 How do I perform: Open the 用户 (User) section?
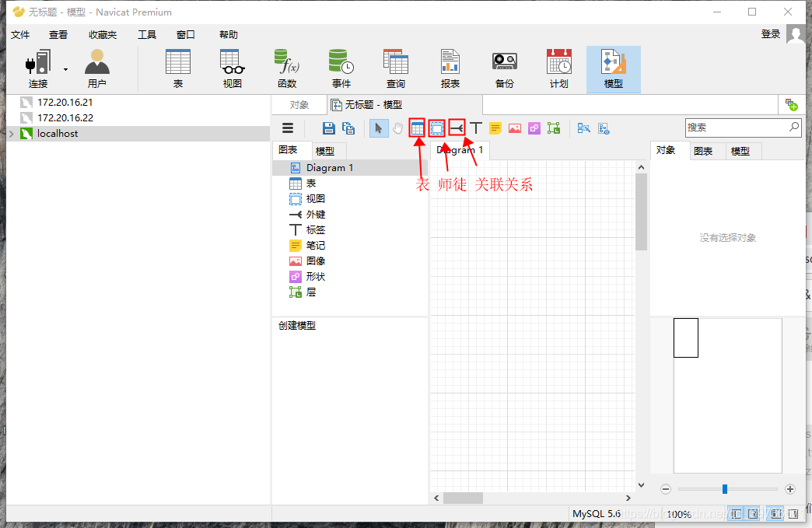pos(97,69)
